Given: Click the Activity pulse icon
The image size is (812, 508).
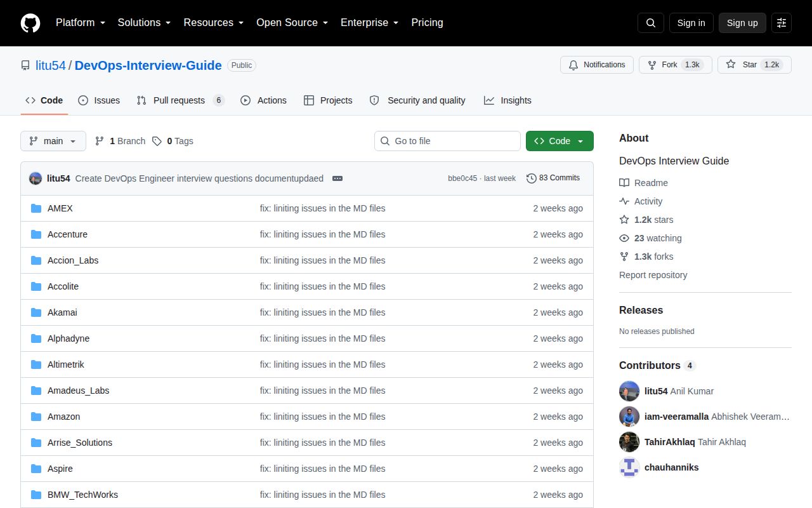Looking at the screenshot, I should click(624, 201).
